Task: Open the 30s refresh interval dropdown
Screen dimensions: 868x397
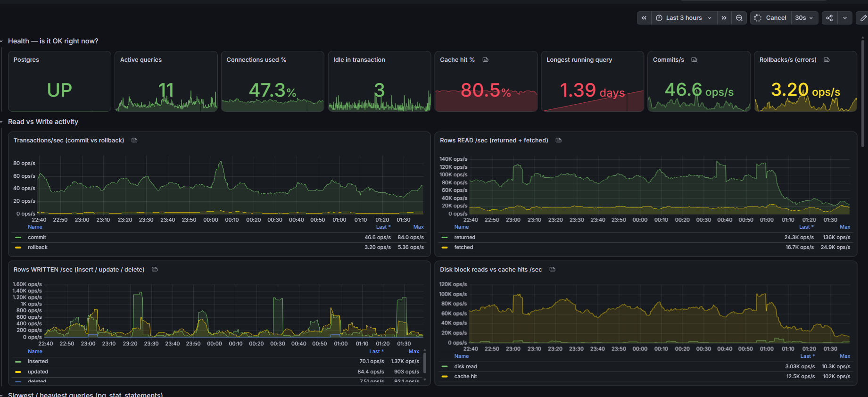Action: pyautogui.click(x=804, y=18)
